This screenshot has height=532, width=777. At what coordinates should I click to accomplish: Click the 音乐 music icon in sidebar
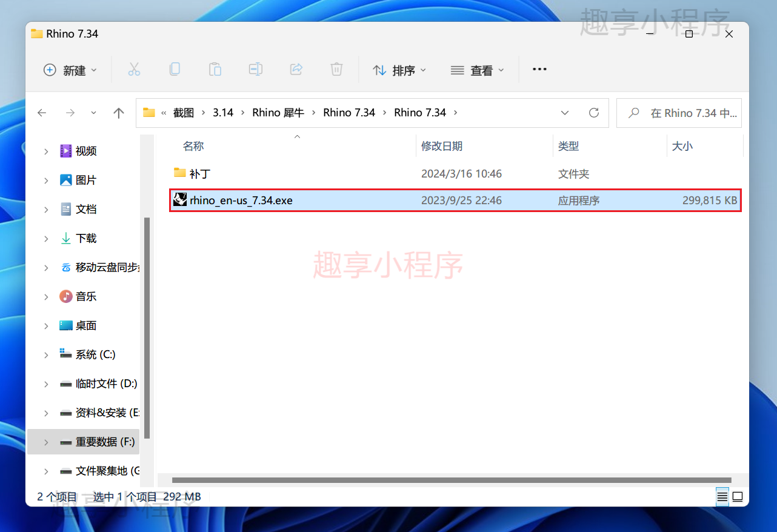pyautogui.click(x=66, y=296)
